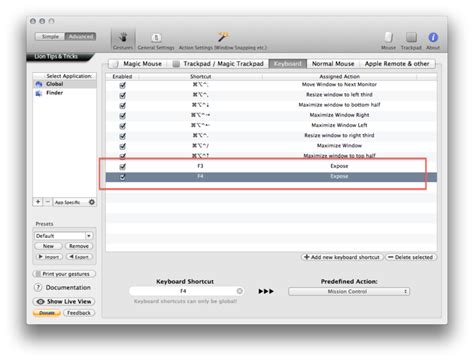Select Maximize Window row
Screen dimensions: 474x361
click(x=271, y=146)
